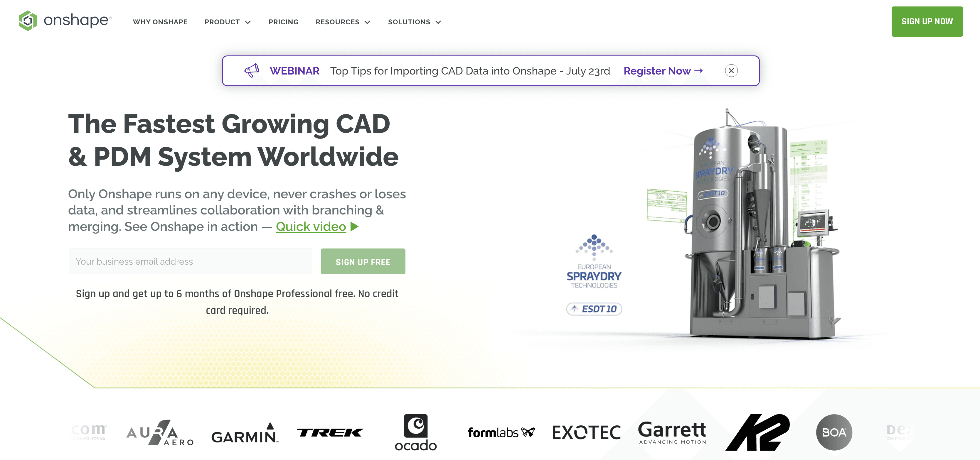Click the Exotec logo
Image resolution: width=980 pixels, height=460 pixels.
pos(586,433)
